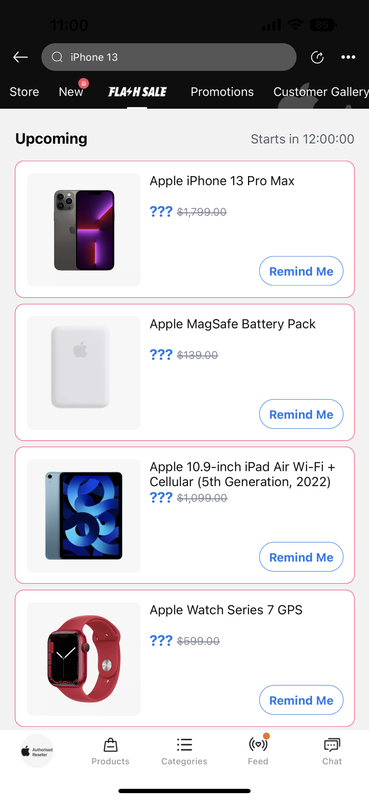Open the blue iPad Air product image
The image size is (369, 800).
[84, 516]
